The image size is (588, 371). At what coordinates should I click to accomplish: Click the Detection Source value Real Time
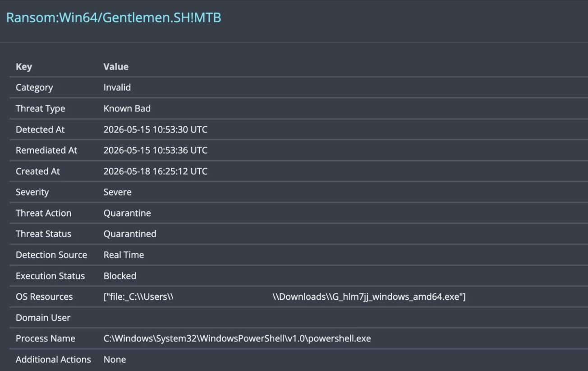(124, 255)
